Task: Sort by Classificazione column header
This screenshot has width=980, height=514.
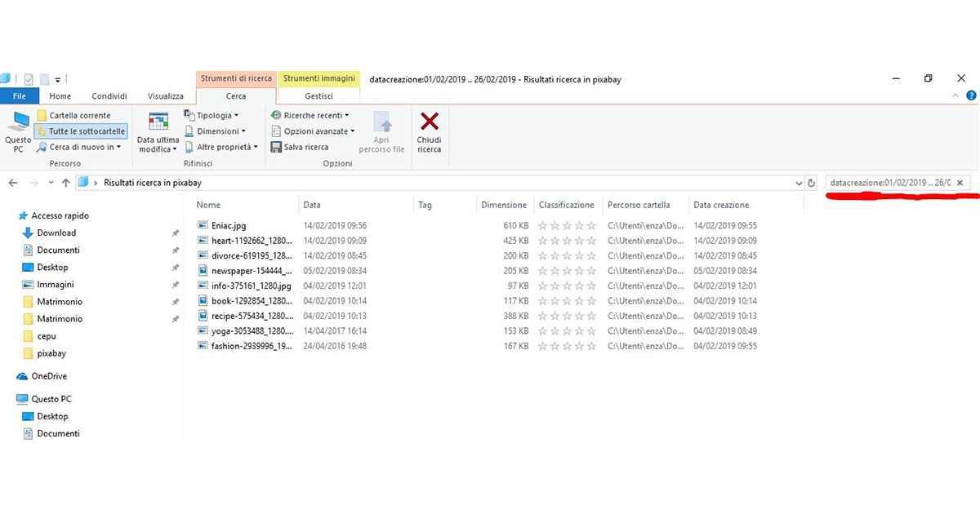Action: click(567, 205)
